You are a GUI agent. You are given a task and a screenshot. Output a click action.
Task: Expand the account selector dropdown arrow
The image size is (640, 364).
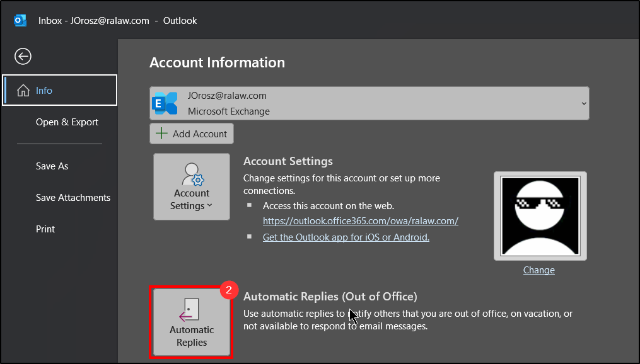583,103
